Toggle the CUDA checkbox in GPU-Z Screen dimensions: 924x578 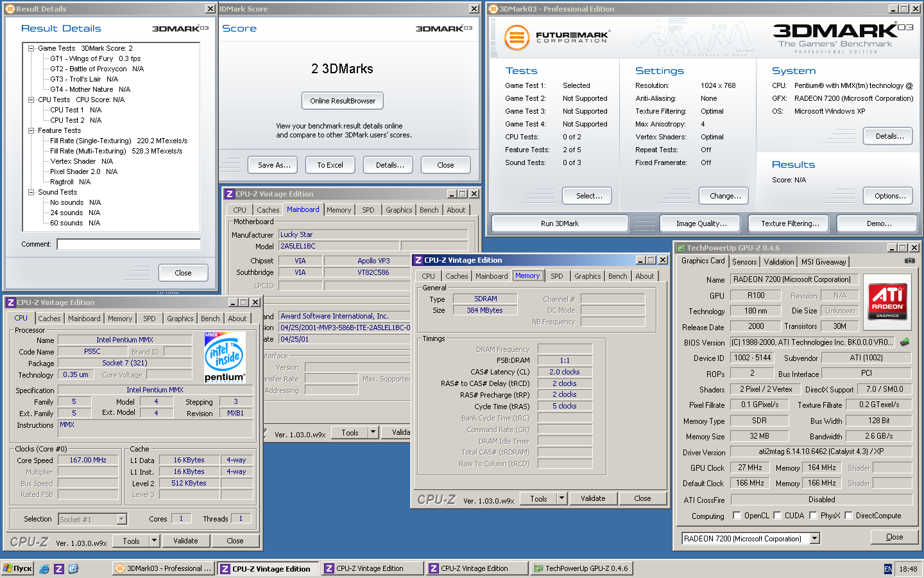point(777,516)
